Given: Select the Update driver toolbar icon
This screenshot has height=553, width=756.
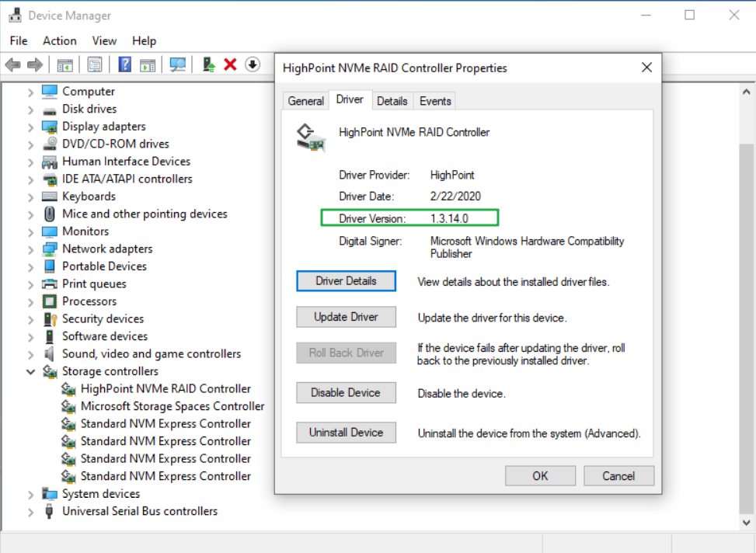Looking at the screenshot, I should pyautogui.click(x=208, y=64).
